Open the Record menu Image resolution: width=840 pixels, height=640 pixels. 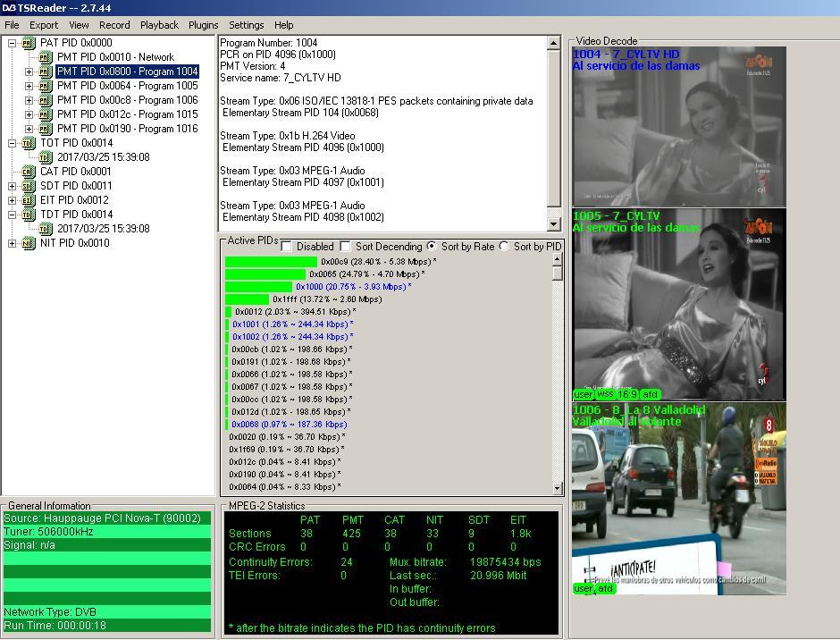coord(114,25)
